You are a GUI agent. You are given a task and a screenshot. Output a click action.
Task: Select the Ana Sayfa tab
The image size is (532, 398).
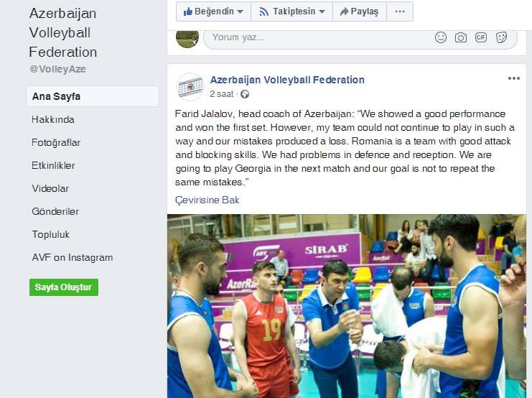pos(93,96)
